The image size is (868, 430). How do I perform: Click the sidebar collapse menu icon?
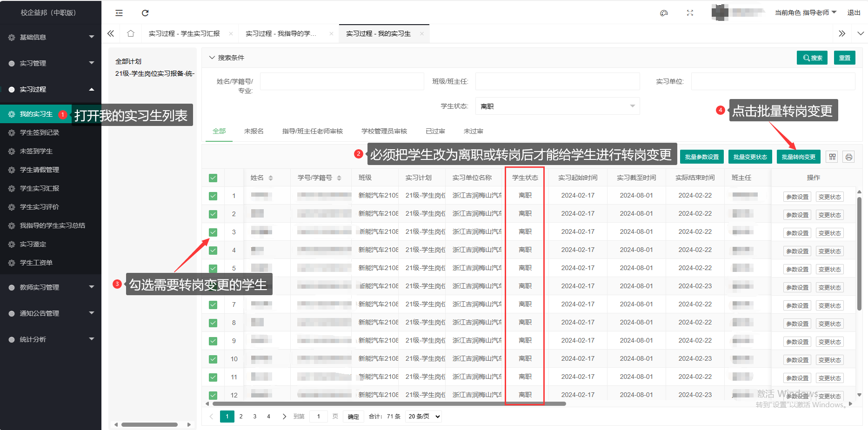tap(119, 13)
